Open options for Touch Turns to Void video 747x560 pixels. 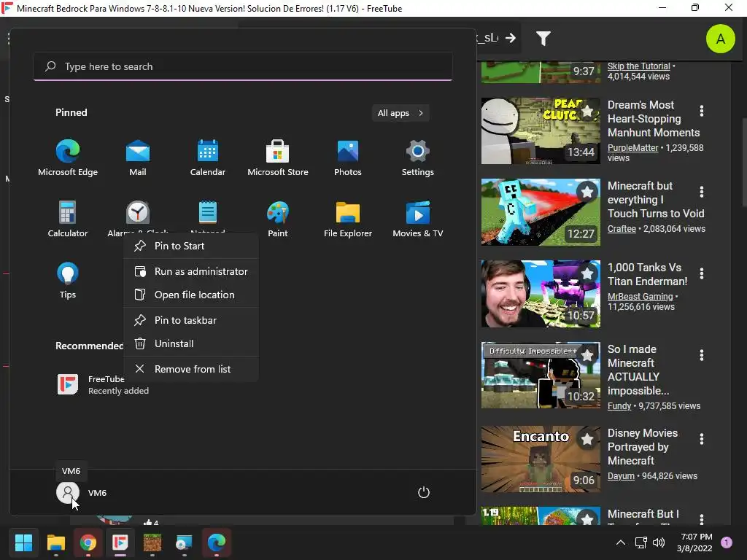pos(701,192)
